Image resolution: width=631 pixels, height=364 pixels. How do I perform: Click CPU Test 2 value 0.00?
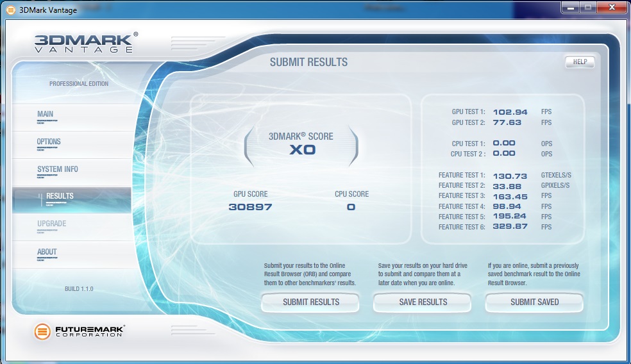(x=504, y=153)
